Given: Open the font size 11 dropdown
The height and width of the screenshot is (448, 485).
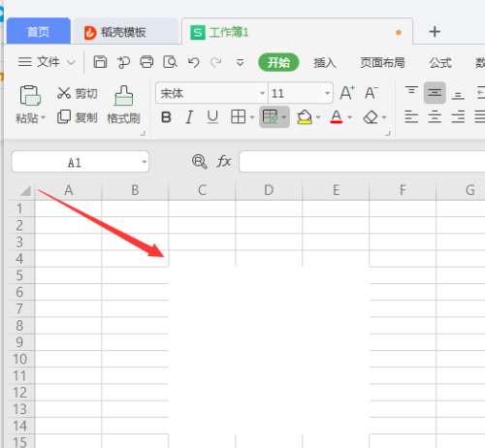Looking at the screenshot, I should pos(327,93).
